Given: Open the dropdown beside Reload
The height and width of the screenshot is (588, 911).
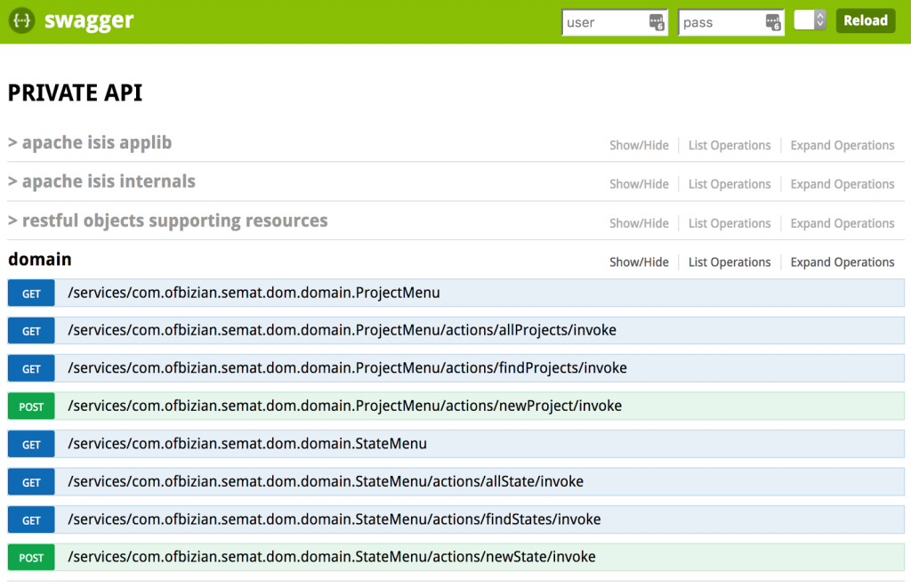Looking at the screenshot, I should point(810,20).
